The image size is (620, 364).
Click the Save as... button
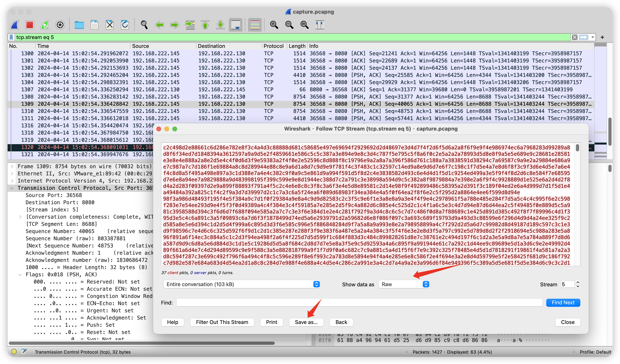(x=306, y=322)
